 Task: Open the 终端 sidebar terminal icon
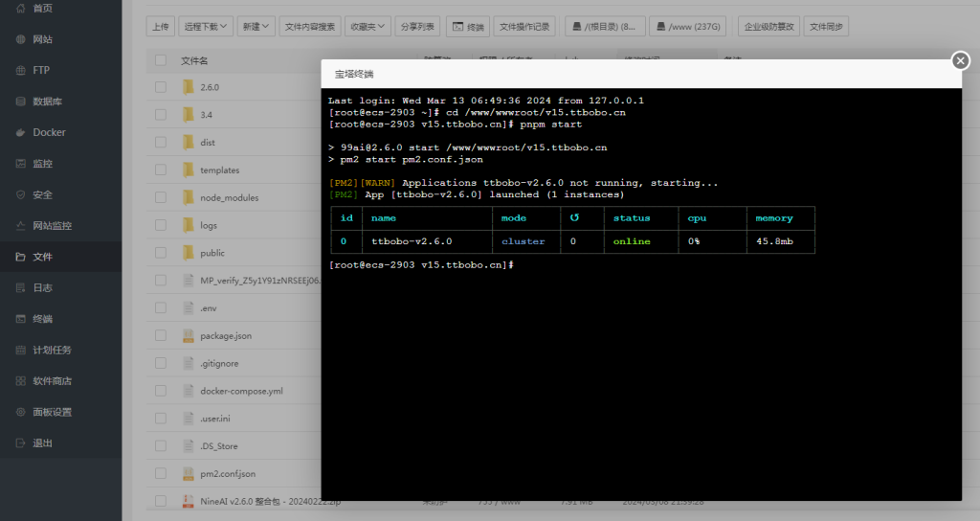(x=21, y=319)
